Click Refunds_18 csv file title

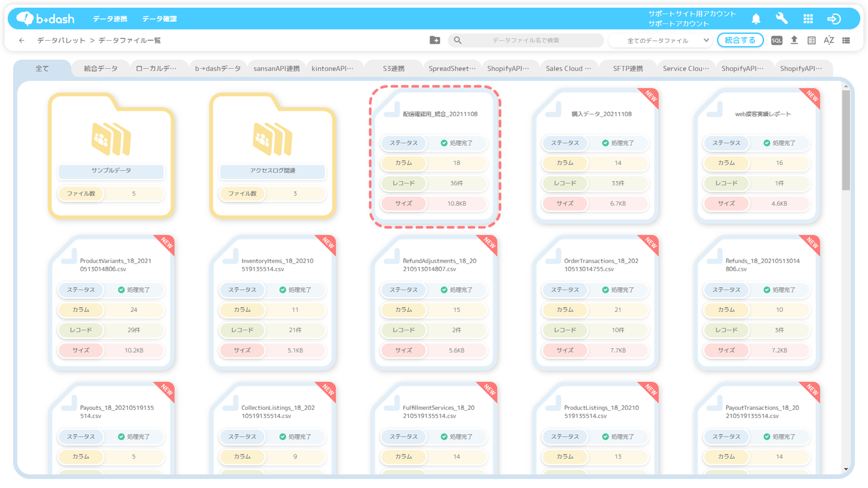pos(763,265)
